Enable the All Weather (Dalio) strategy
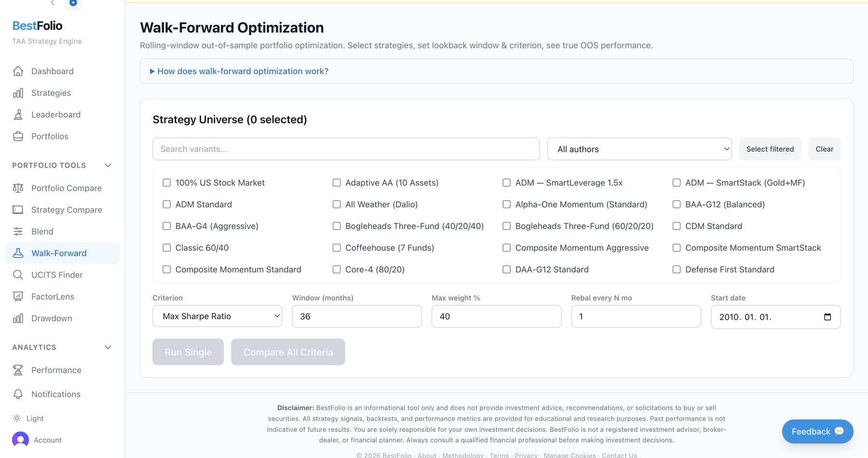 [x=337, y=204]
